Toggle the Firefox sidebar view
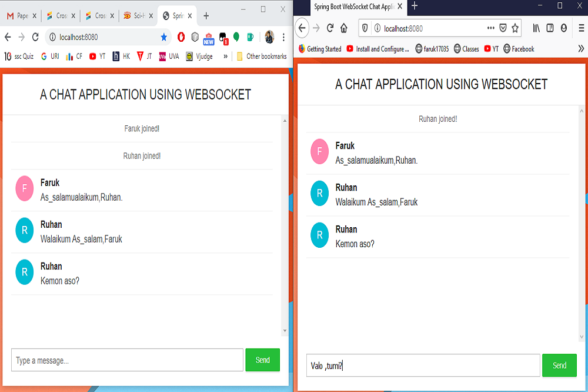This screenshot has height=392, width=588. 550,28
